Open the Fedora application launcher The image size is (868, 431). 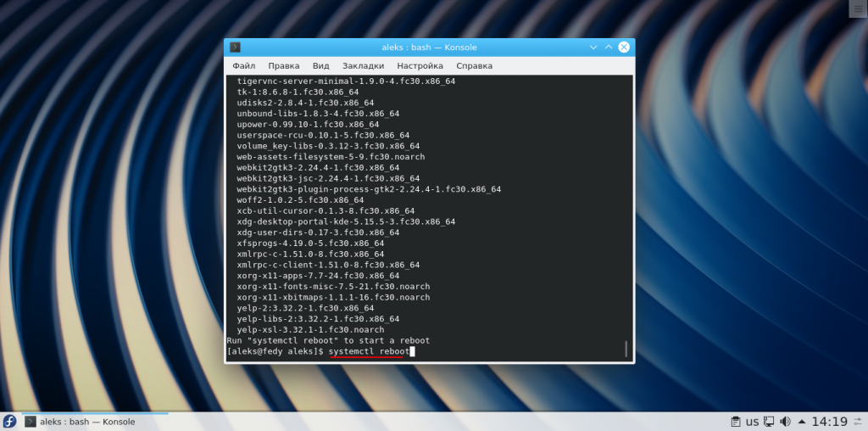9,422
